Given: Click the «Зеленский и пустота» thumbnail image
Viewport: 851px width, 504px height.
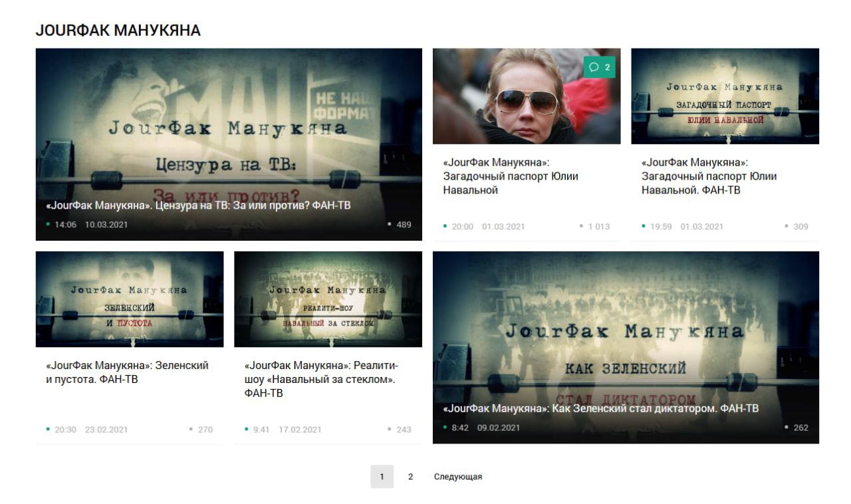Looking at the screenshot, I should [x=130, y=299].
